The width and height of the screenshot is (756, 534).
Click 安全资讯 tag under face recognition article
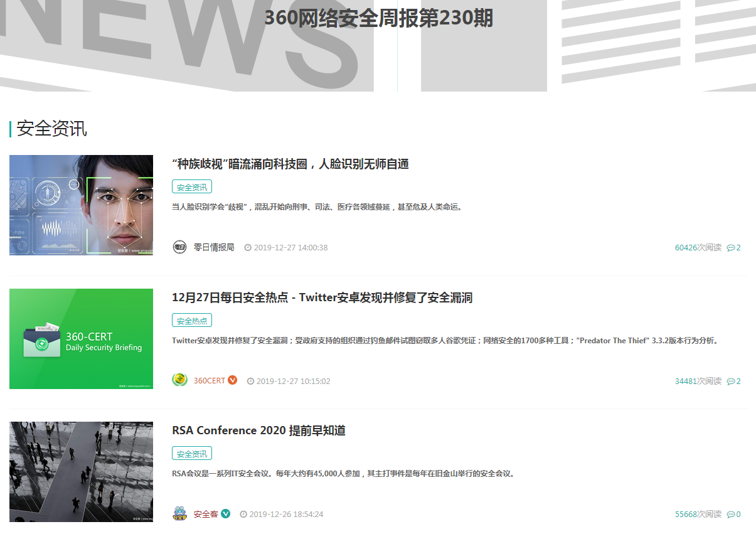point(192,186)
